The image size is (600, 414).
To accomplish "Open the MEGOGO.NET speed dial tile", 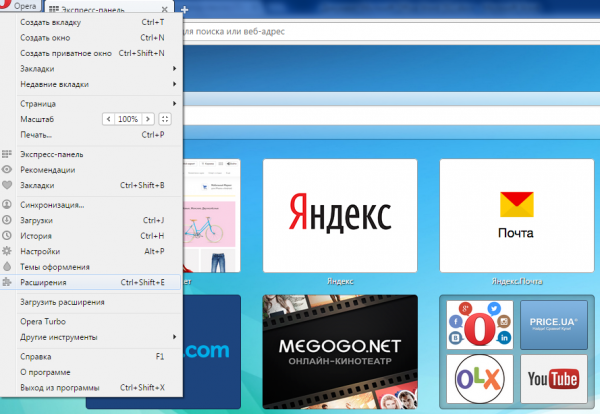I will [x=340, y=352].
